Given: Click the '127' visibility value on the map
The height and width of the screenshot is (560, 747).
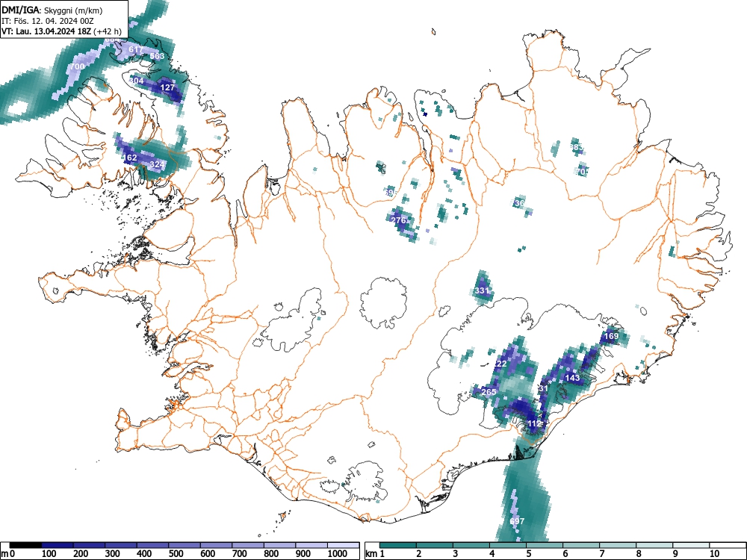Looking at the screenshot, I should (167, 87).
